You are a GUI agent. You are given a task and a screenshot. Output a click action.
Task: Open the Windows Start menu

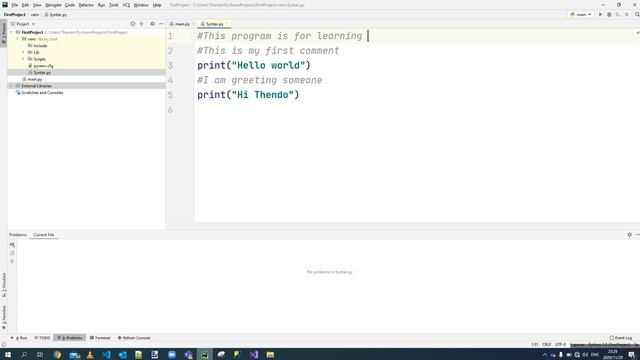(x=8, y=355)
